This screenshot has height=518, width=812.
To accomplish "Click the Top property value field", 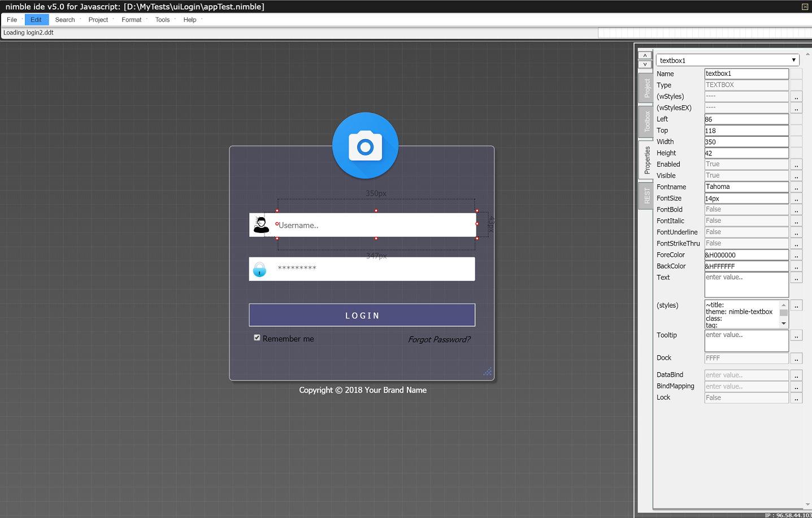I will coord(746,131).
